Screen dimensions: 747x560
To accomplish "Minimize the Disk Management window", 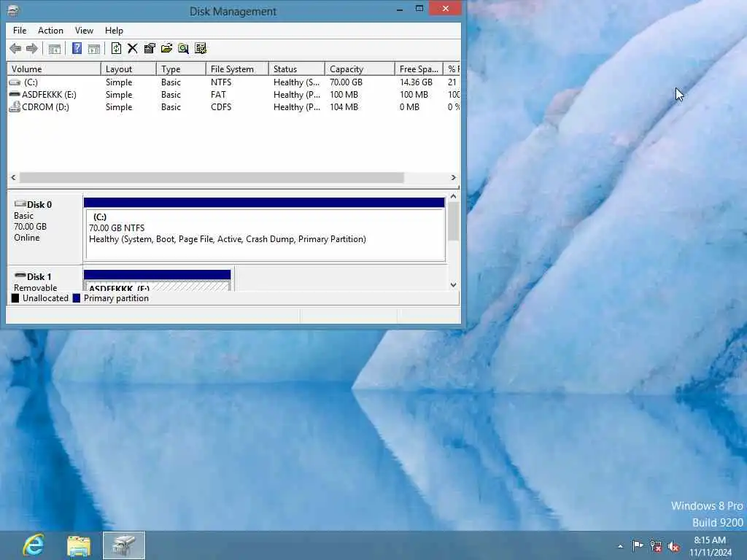I will pyautogui.click(x=400, y=9).
